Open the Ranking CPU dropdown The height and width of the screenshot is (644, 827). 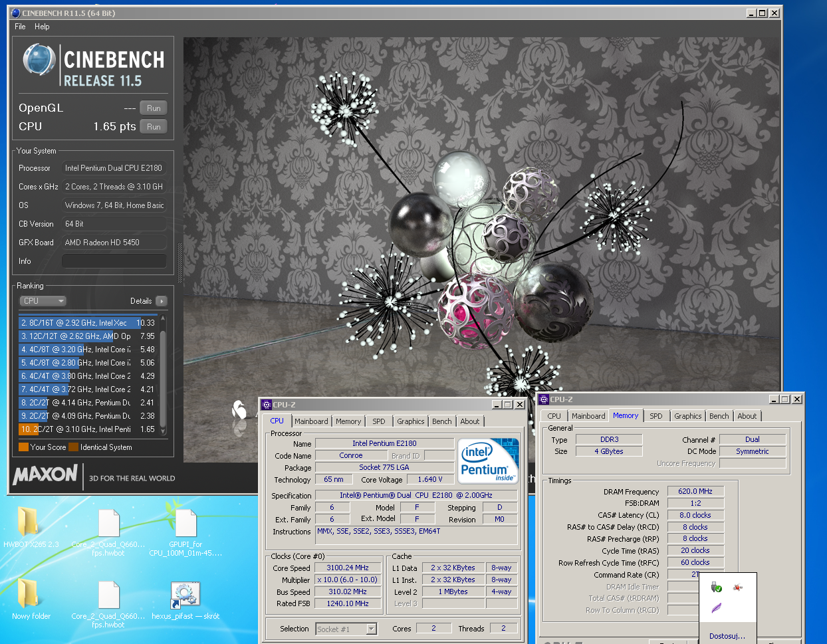pos(43,301)
